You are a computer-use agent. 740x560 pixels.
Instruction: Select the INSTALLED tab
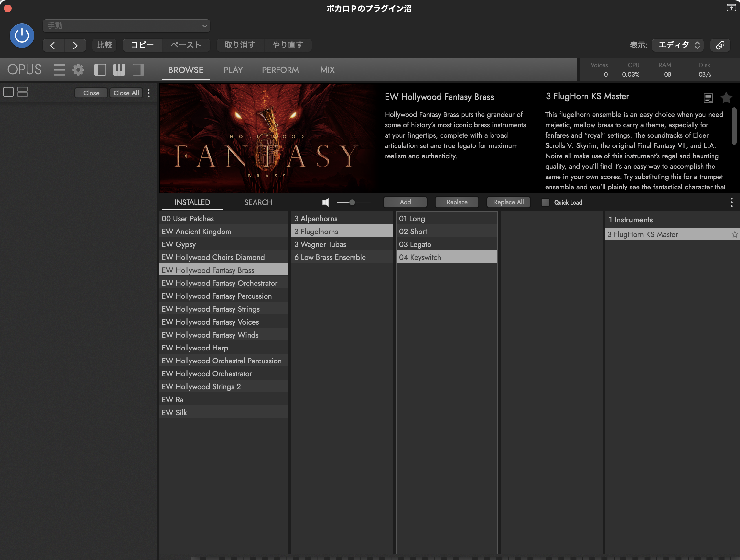tap(192, 202)
